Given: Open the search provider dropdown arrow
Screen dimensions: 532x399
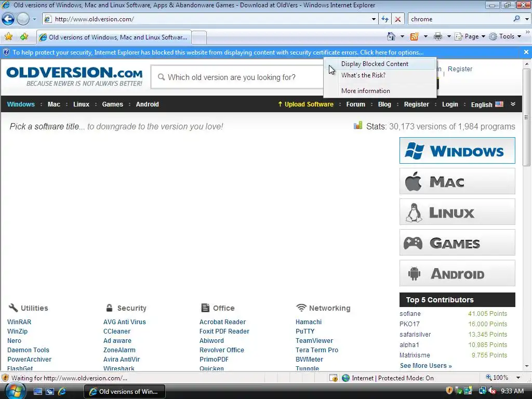Looking at the screenshot, I should point(527,19).
